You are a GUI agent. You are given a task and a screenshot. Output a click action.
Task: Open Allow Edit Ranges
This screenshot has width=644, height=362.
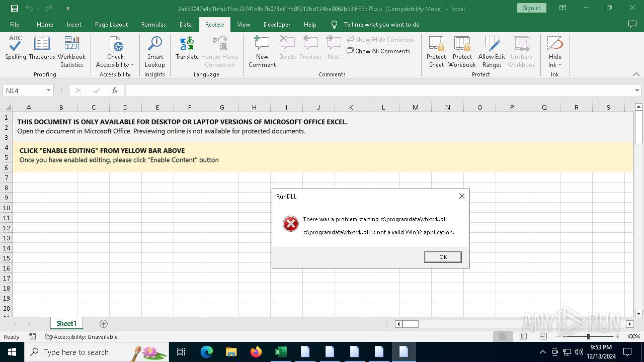(x=492, y=51)
